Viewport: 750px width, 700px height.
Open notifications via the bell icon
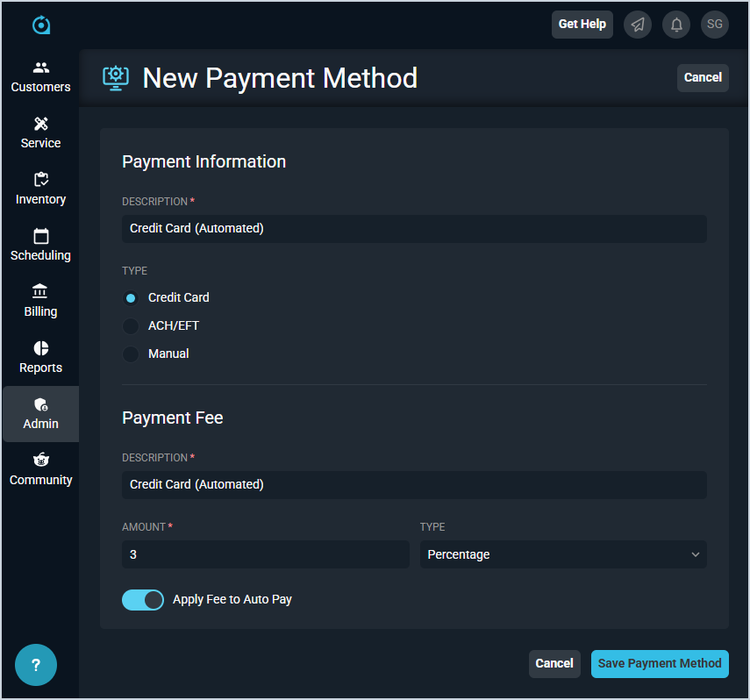point(676,25)
